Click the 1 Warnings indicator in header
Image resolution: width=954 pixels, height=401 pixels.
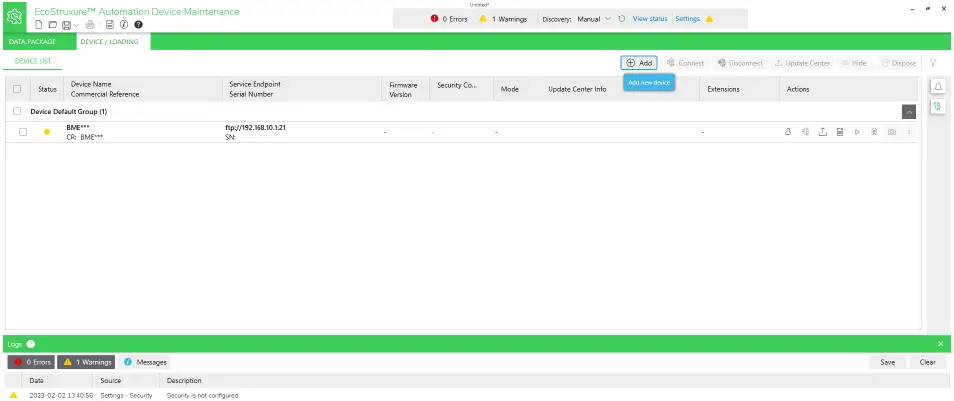pyautogui.click(x=503, y=19)
